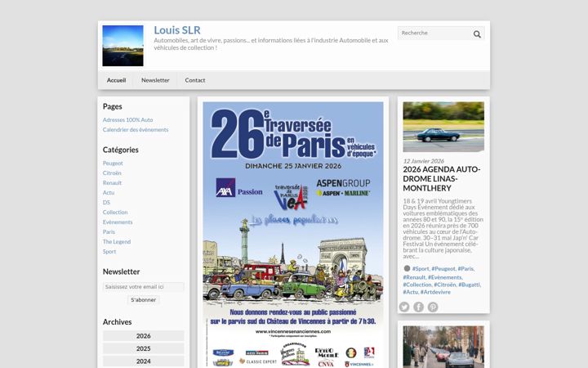Open the Louis SLR blog avatar image

[122, 46]
